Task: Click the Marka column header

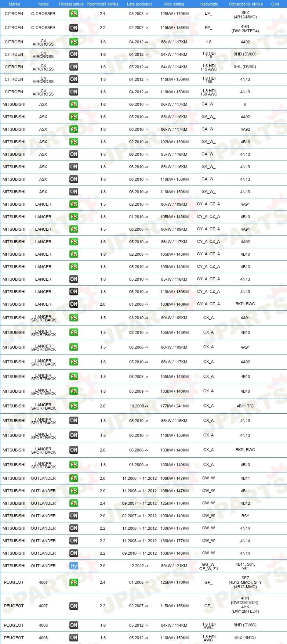Action: (x=14, y=4)
